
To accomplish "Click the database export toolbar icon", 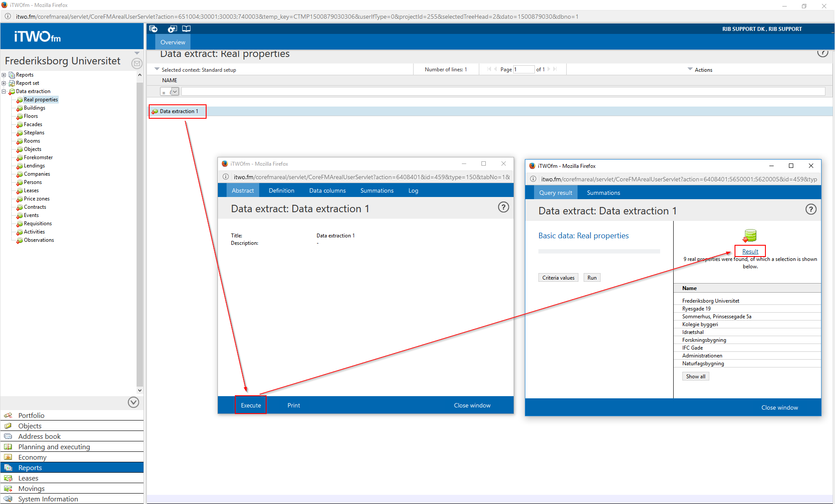I will tap(153, 29).
